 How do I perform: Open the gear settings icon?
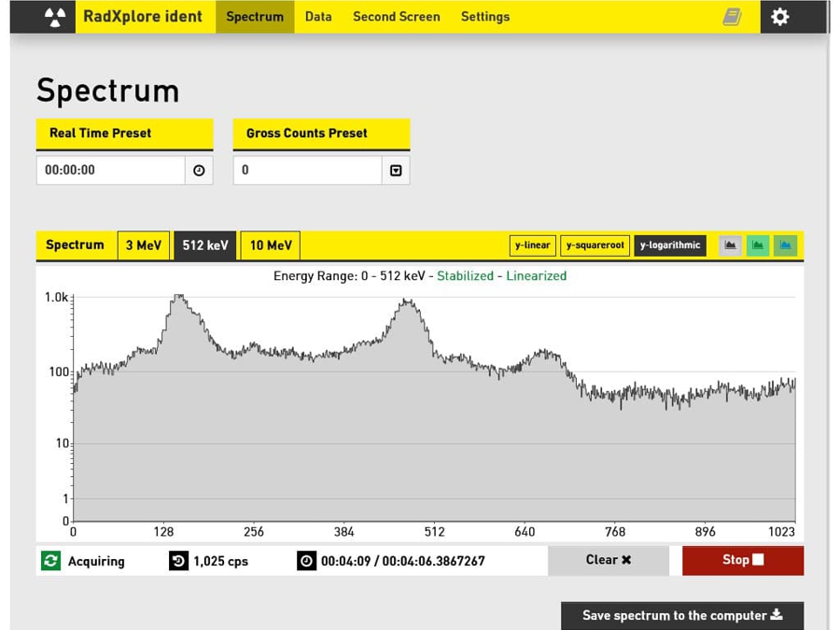pos(780,17)
